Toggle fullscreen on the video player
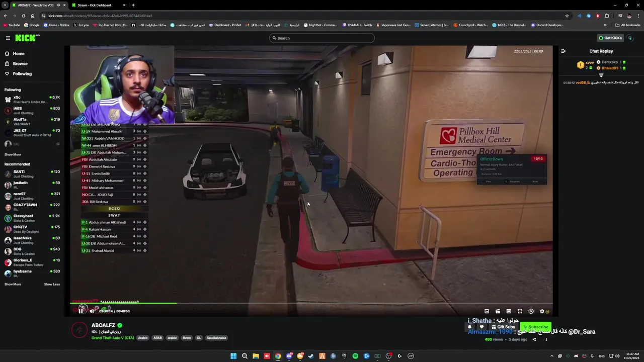Screen dimensions: 644x362 pyautogui.click(x=520, y=311)
